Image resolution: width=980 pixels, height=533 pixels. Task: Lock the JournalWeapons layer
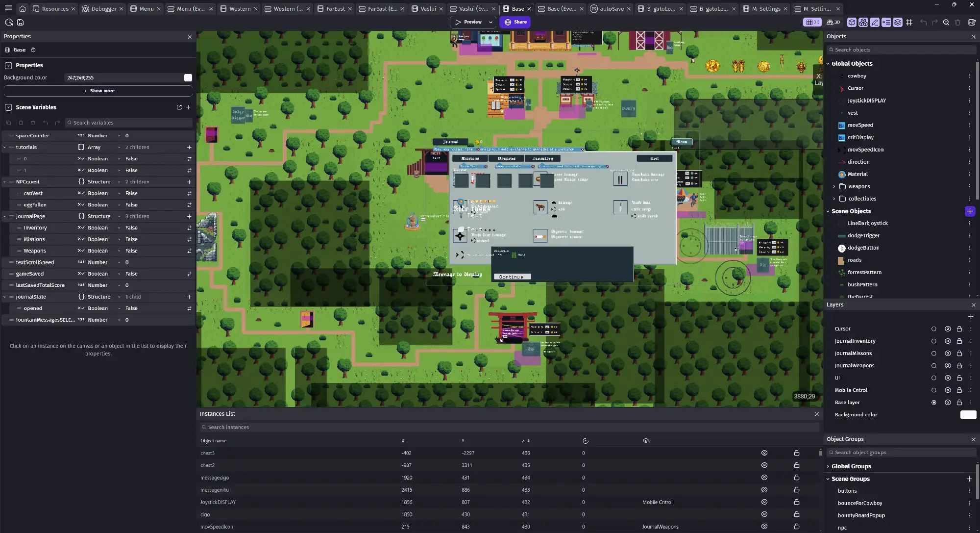959,366
